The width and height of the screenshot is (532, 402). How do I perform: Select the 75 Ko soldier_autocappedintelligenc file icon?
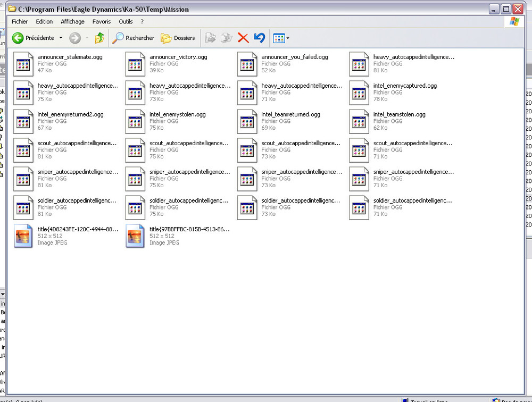click(135, 208)
